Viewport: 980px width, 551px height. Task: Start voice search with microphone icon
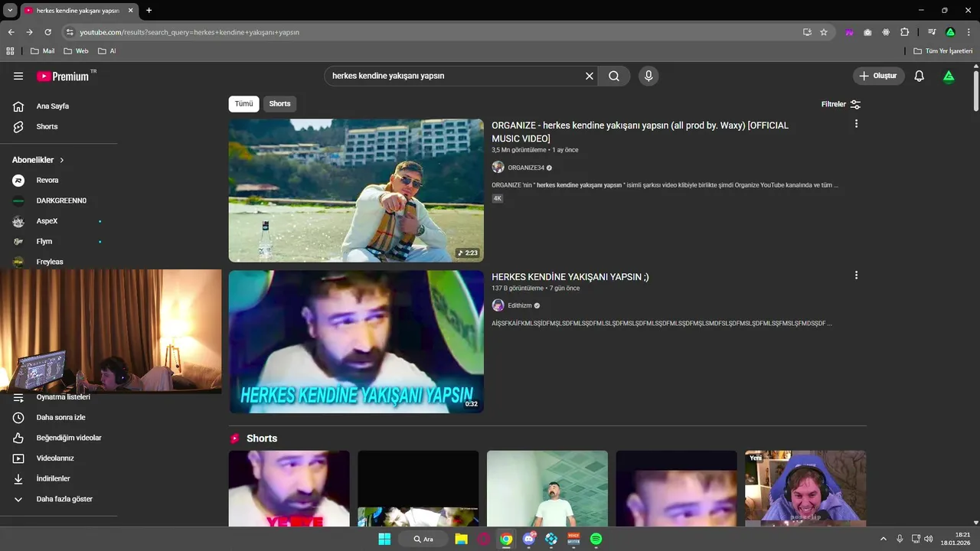[x=648, y=76]
